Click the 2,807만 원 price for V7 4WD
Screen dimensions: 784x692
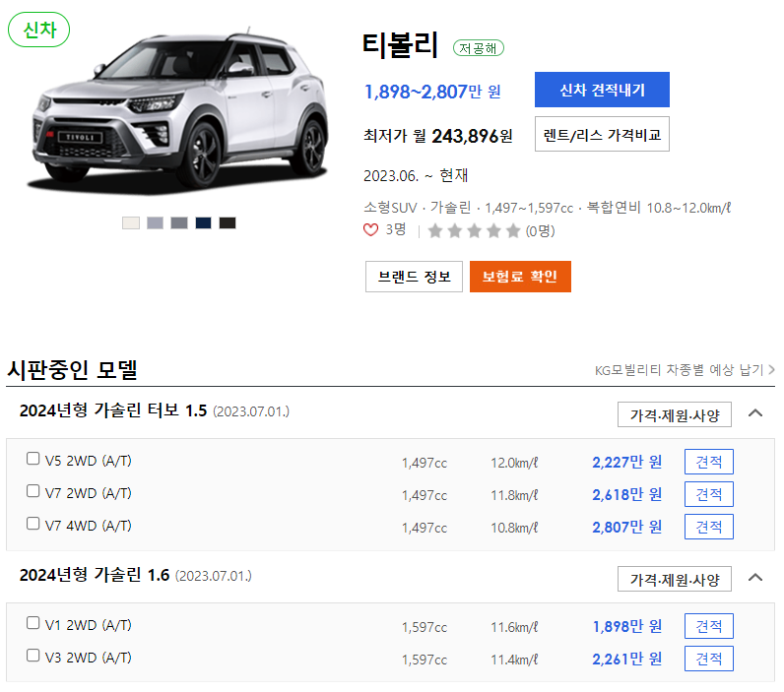(627, 527)
